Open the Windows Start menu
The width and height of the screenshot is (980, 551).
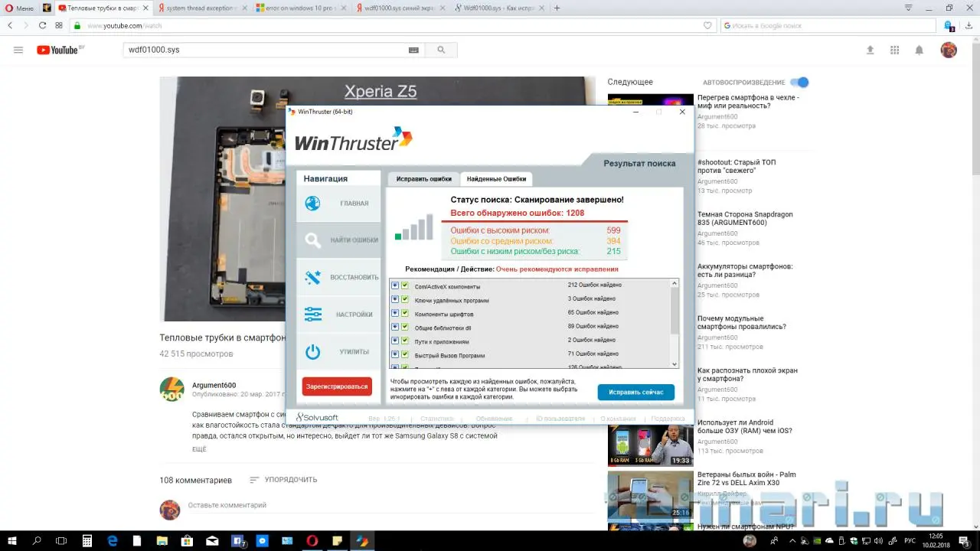click(x=12, y=540)
